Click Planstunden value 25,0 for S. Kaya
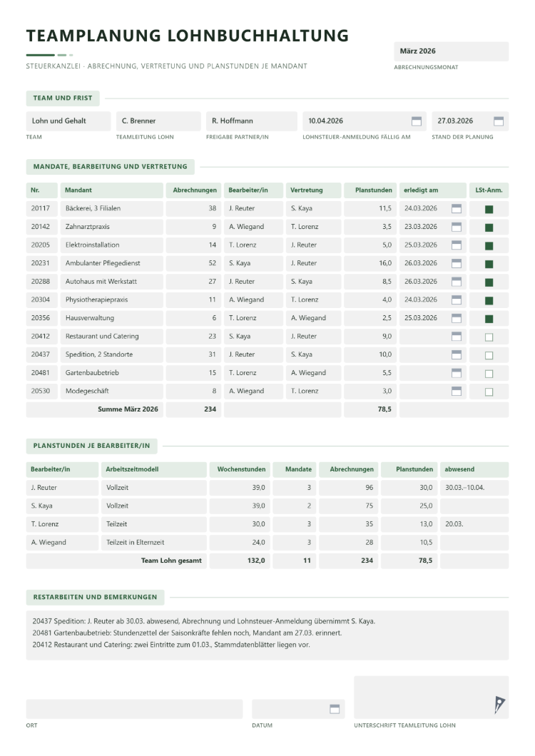535x756 pixels. [409, 506]
